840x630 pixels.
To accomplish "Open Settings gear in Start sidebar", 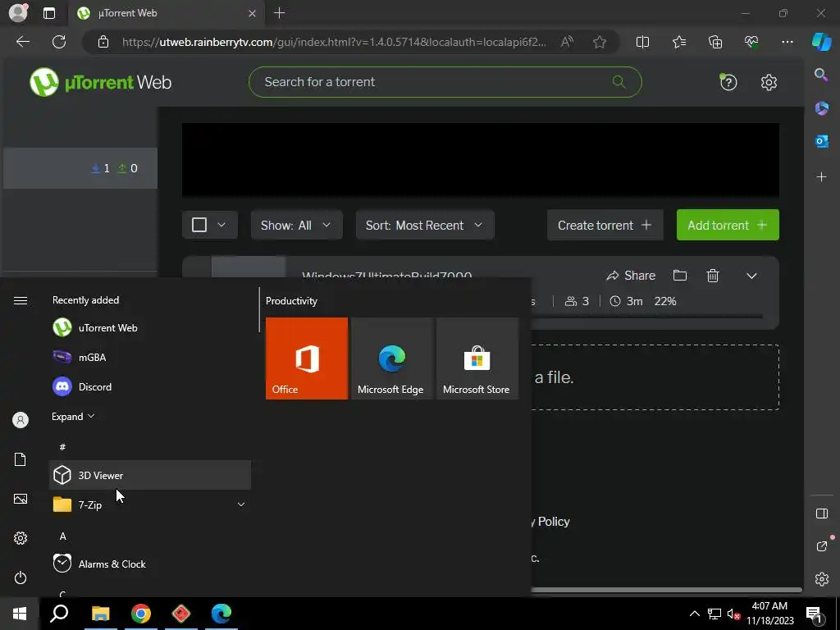I will point(21,538).
